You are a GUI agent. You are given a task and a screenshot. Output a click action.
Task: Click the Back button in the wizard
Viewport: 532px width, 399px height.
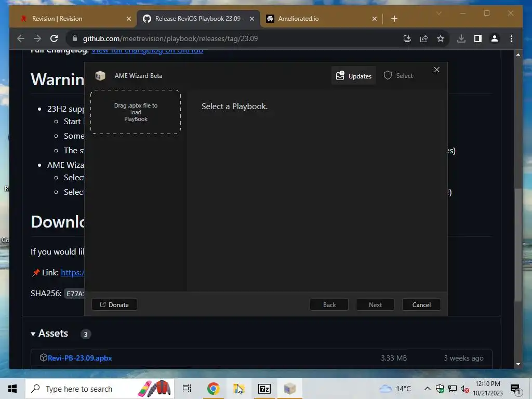pos(329,304)
